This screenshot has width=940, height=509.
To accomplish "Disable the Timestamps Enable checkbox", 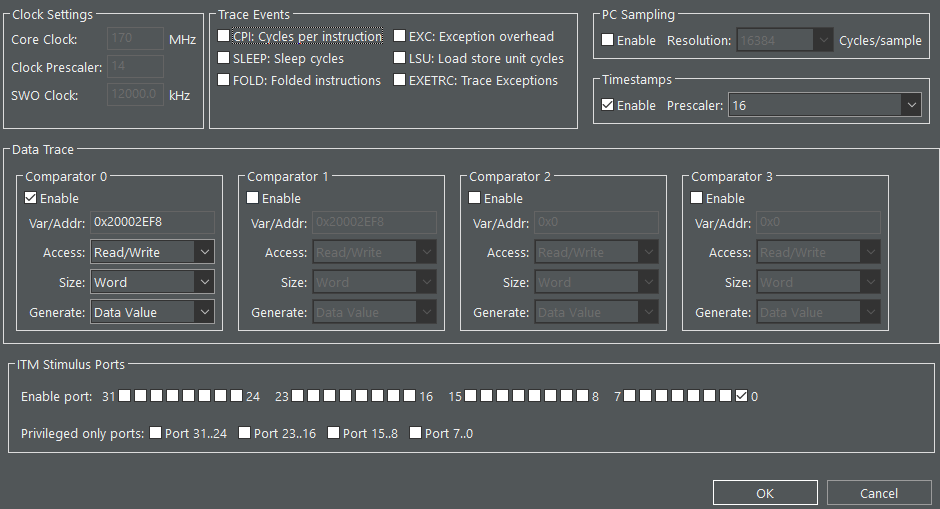I will click(608, 105).
